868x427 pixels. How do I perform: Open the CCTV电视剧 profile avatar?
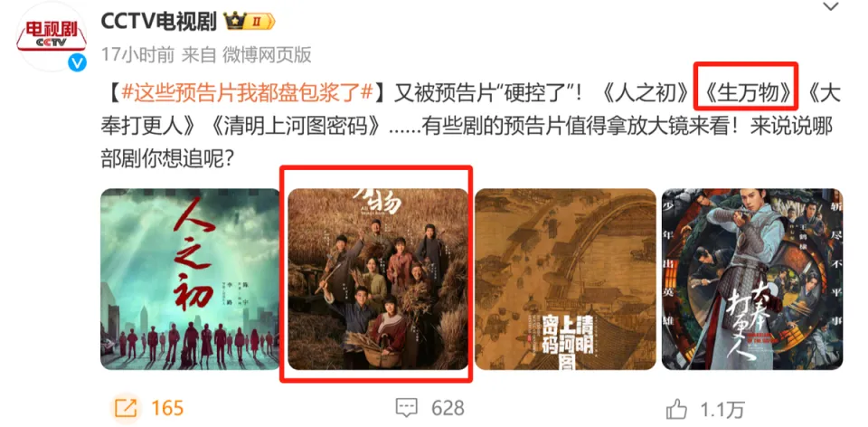point(52,38)
